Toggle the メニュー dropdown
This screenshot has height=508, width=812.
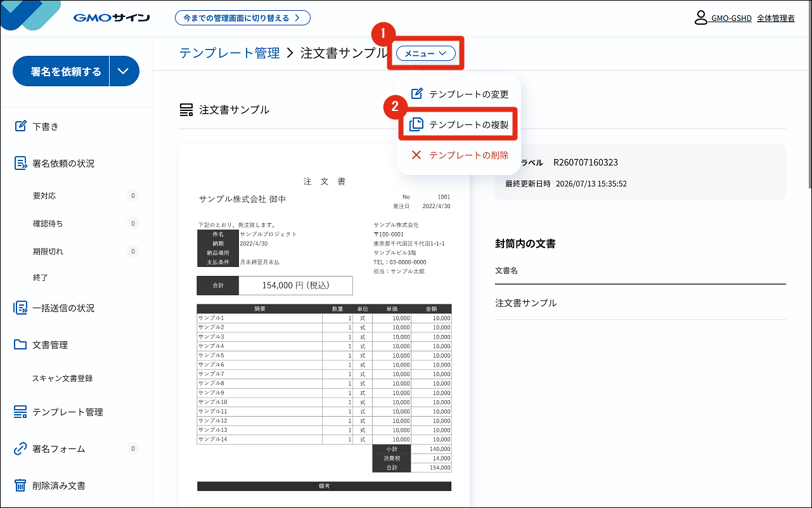(x=426, y=53)
